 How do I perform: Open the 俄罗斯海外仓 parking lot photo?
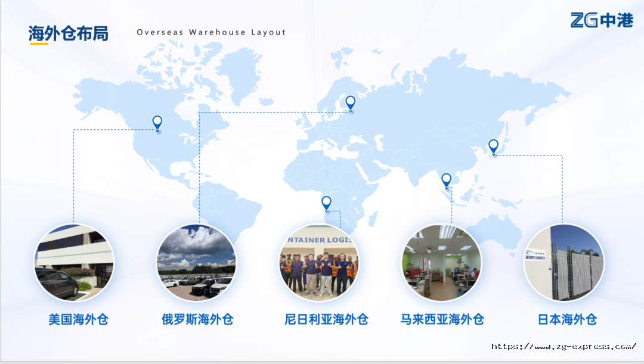(x=196, y=263)
